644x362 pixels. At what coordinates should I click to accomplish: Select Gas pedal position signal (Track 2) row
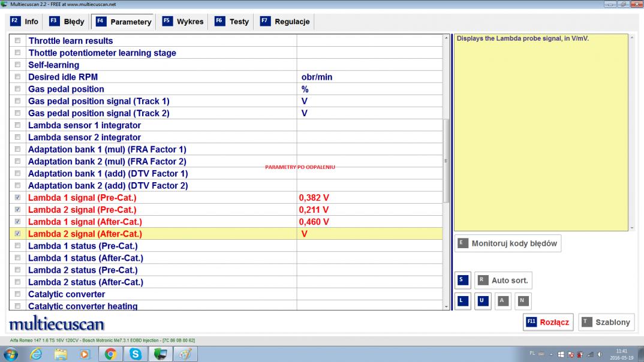226,113
